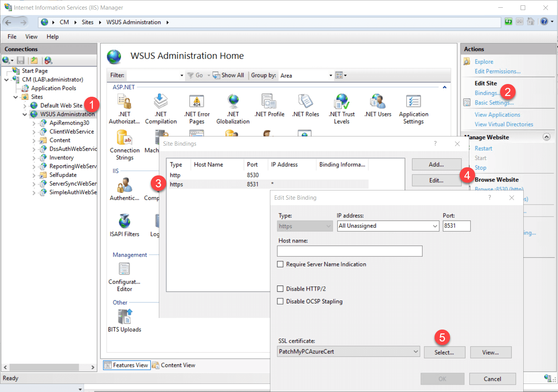Viewport: 558px width, 392px height.
Task: Select Application Pools in Connections tree
Action: tap(54, 88)
